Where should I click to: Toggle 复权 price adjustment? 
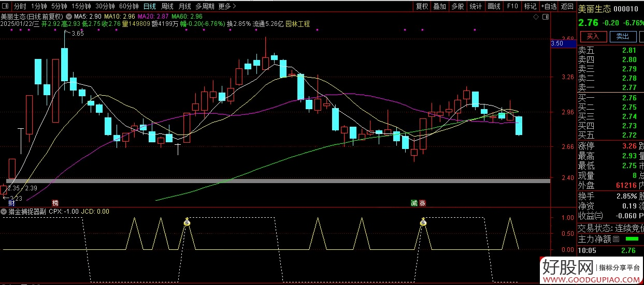point(422,6)
